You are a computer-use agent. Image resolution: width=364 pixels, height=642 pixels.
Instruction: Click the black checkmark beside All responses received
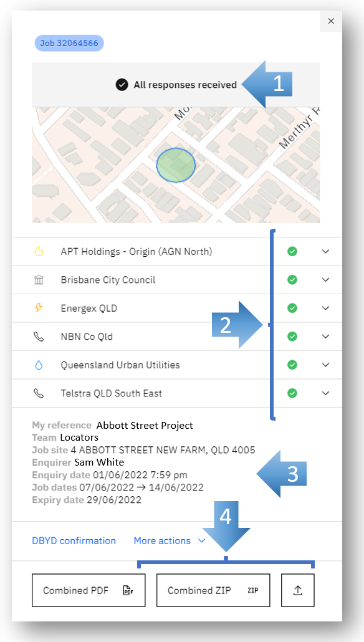tap(122, 85)
